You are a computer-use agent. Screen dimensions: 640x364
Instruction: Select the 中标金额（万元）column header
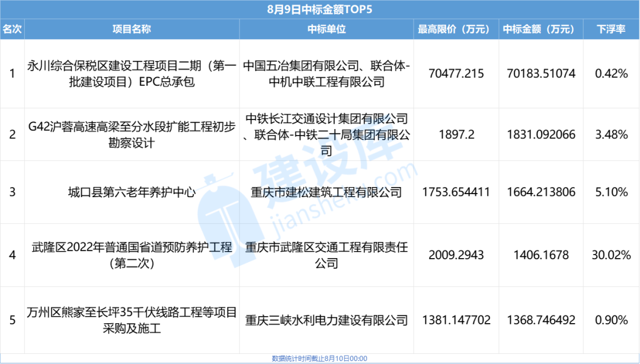click(x=541, y=28)
